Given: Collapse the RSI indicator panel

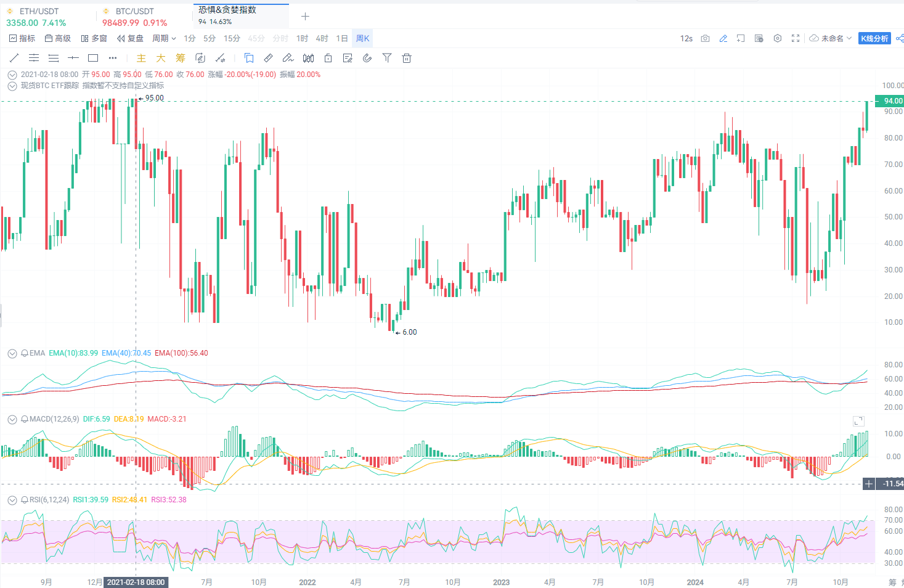Looking at the screenshot, I should click(x=12, y=500).
